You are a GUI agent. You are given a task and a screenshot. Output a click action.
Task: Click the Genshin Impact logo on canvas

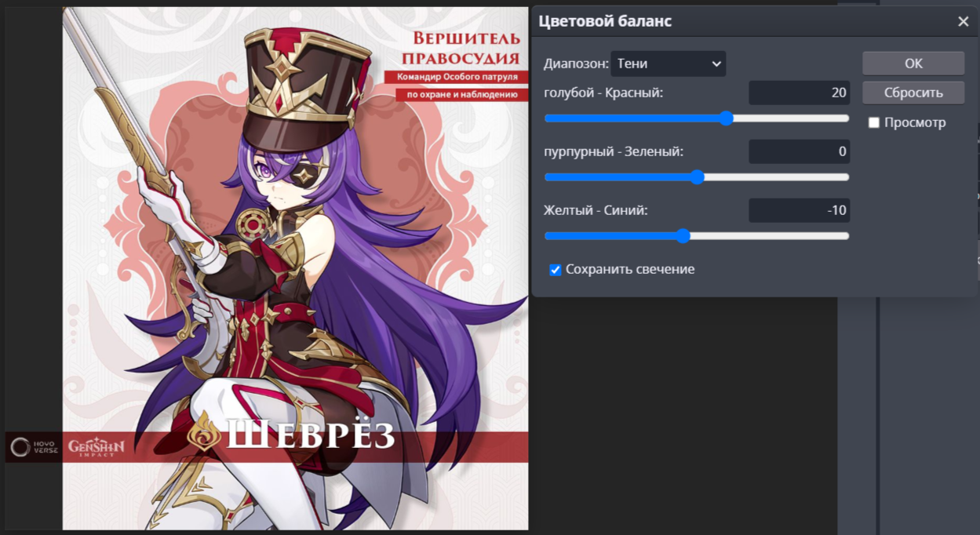[97, 447]
